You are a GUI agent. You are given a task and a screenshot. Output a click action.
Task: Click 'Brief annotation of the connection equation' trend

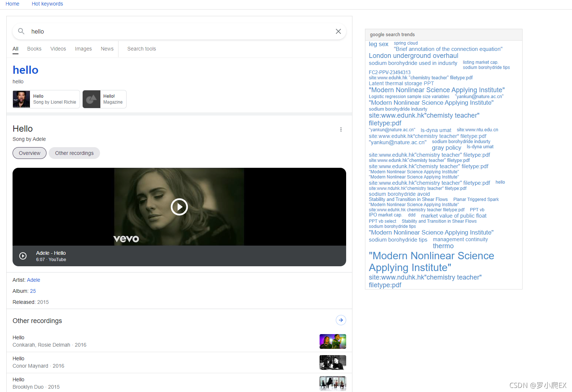(x=448, y=49)
